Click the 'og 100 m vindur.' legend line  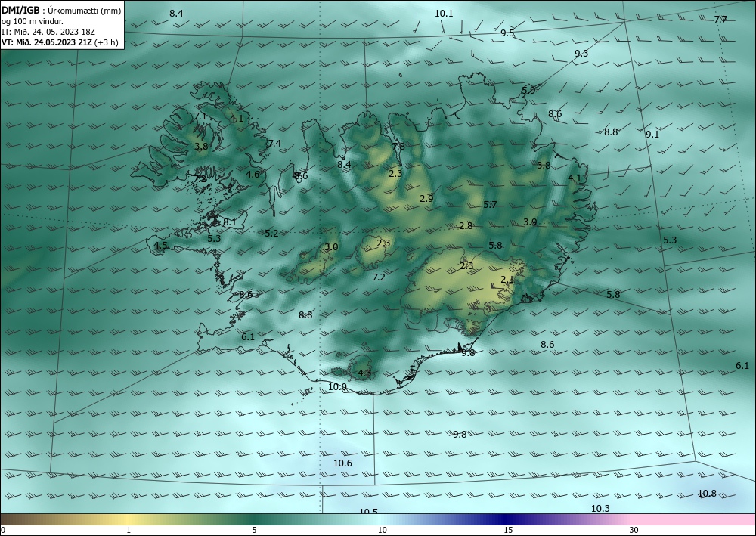click(x=33, y=21)
